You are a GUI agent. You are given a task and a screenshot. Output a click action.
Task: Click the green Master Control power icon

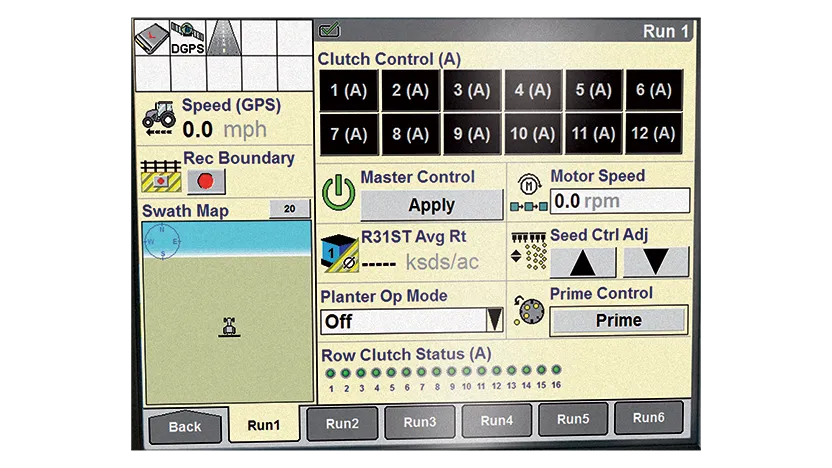(338, 192)
